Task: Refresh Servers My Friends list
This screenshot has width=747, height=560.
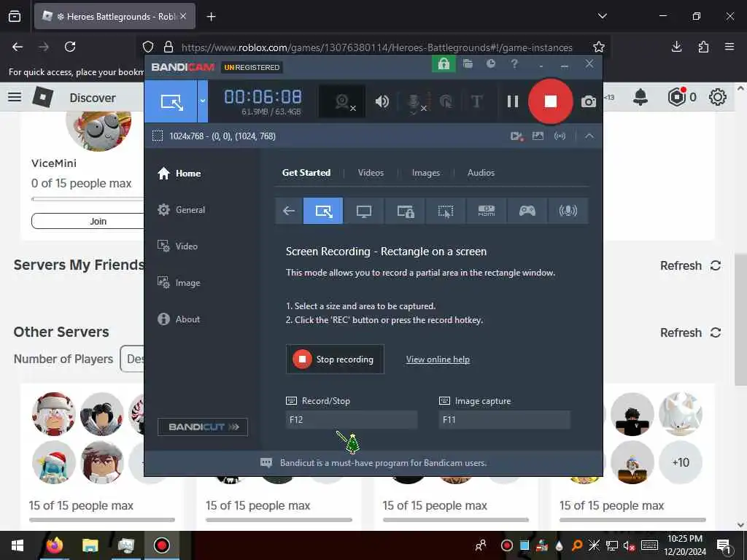Action: (x=690, y=265)
